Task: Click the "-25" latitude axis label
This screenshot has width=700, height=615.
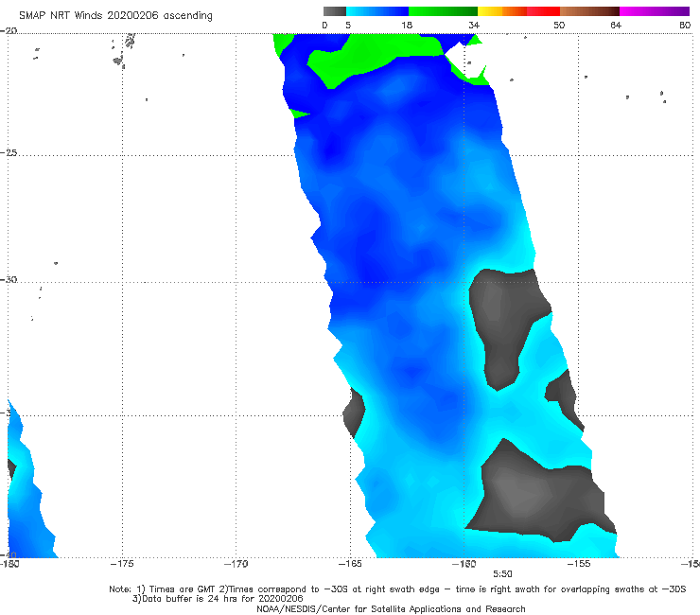Action: click(x=9, y=153)
